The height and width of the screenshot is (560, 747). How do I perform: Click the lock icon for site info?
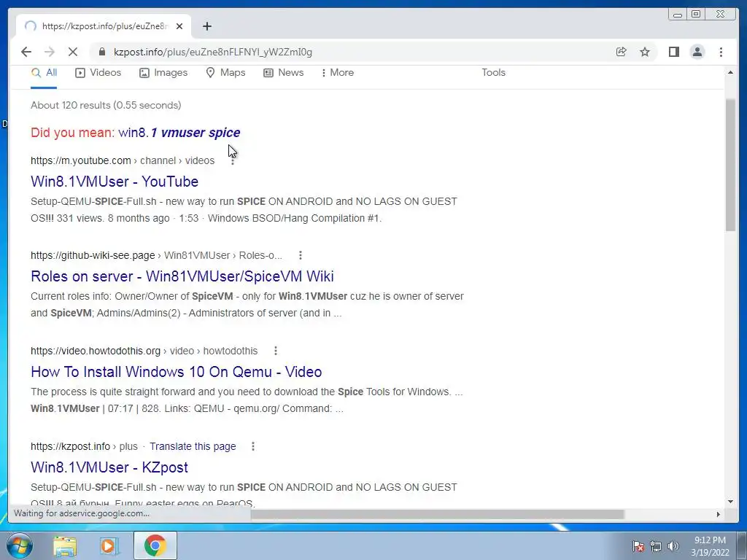click(x=102, y=52)
